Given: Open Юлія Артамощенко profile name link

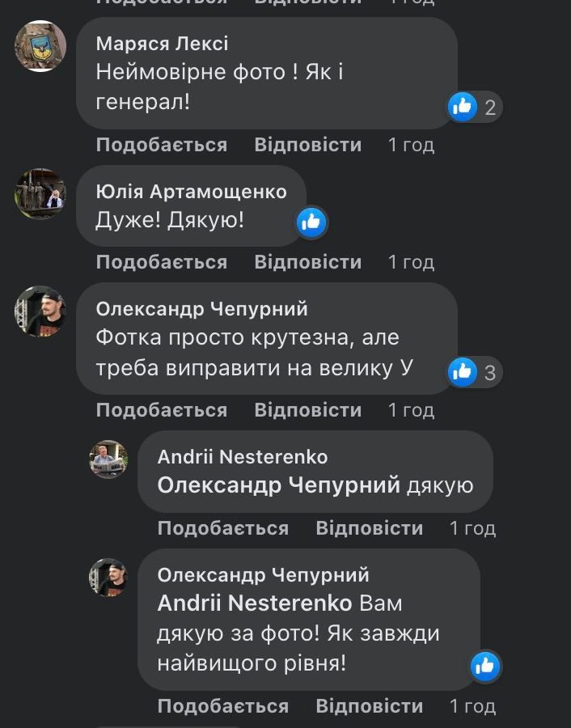Looking at the screenshot, I should coord(191,192).
